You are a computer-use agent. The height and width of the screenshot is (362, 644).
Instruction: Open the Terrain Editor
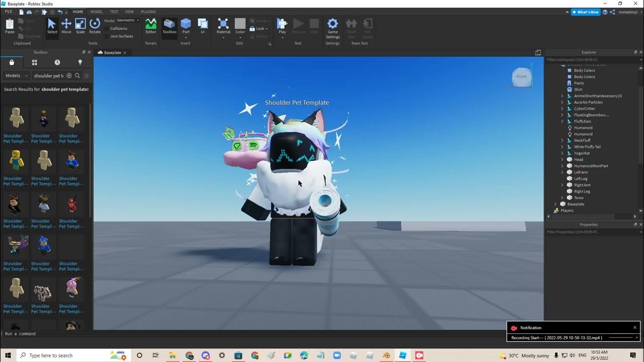(x=150, y=26)
